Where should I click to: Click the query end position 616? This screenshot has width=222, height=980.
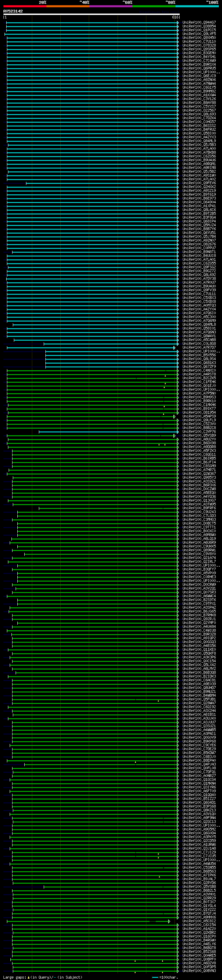point(175,17)
